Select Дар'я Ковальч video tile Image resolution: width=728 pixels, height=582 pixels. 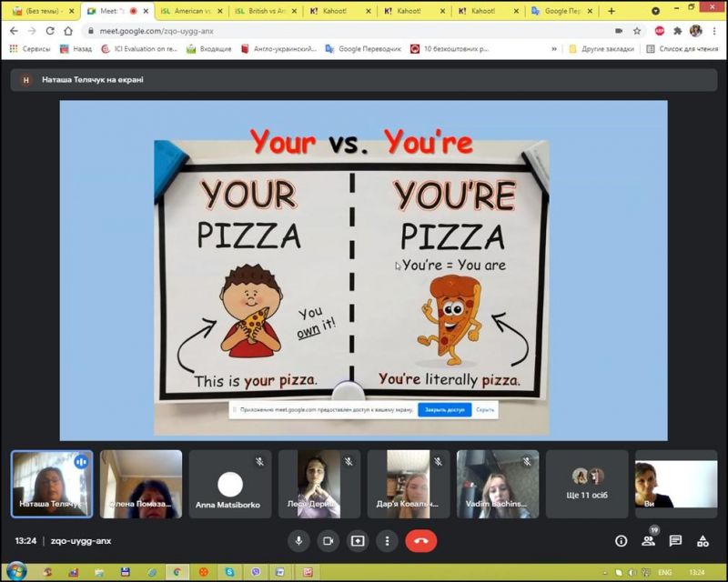409,484
